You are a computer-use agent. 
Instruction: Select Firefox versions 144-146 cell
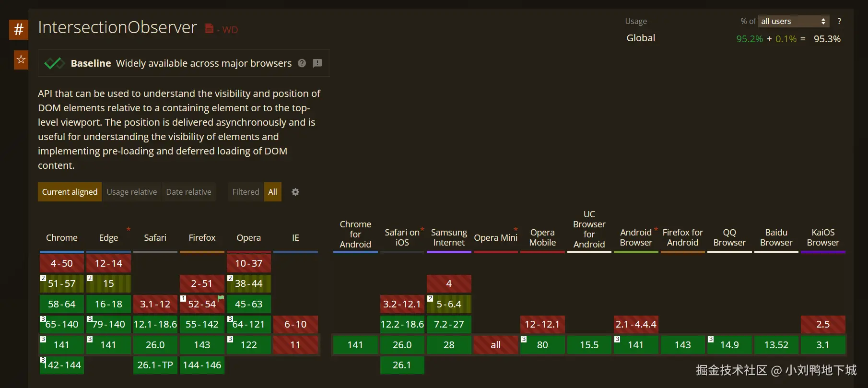pyautogui.click(x=202, y=365)
